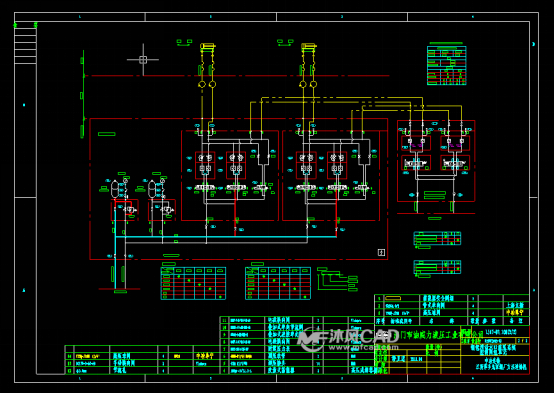The height and width of the screenshot is (393, 554).
Task: Click the 沐风CAD watermark logo
Action: click(348, 337)
